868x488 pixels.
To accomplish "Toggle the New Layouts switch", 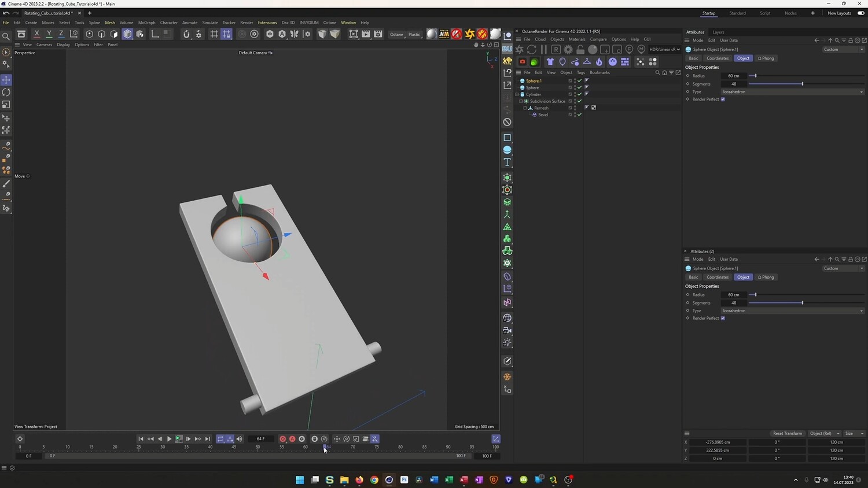I will [860, 13].
